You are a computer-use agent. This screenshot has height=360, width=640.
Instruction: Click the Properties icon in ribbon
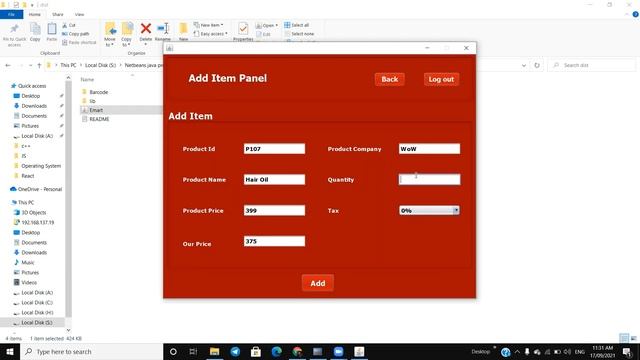click(x=243, y=29)
